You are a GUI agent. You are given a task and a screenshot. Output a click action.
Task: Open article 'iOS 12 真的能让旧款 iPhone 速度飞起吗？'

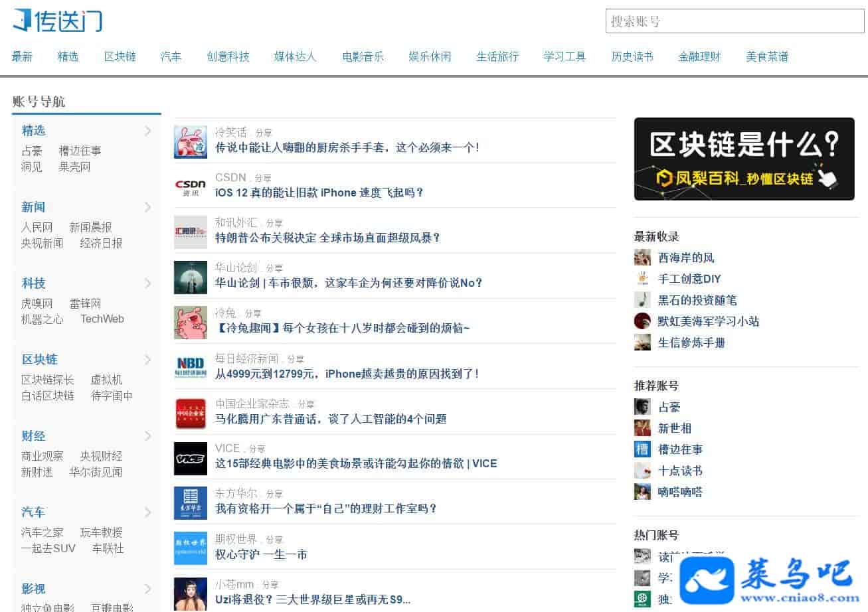[319, 192]
